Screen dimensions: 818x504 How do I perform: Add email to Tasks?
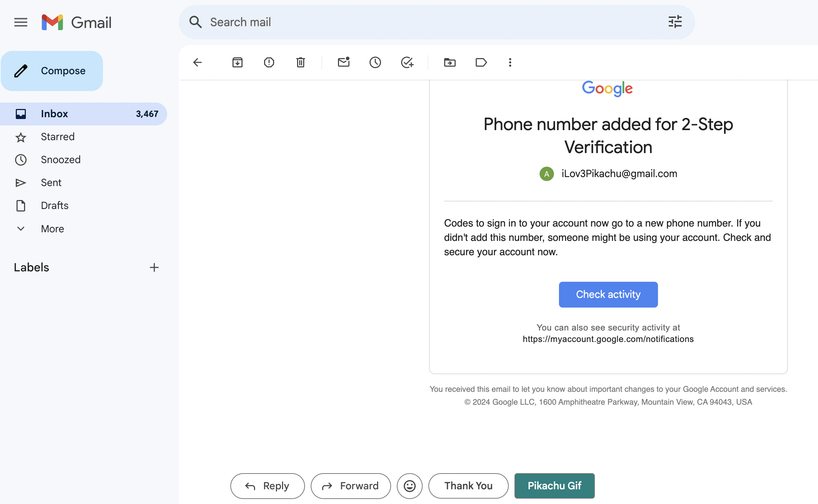(x=407, y=62)
